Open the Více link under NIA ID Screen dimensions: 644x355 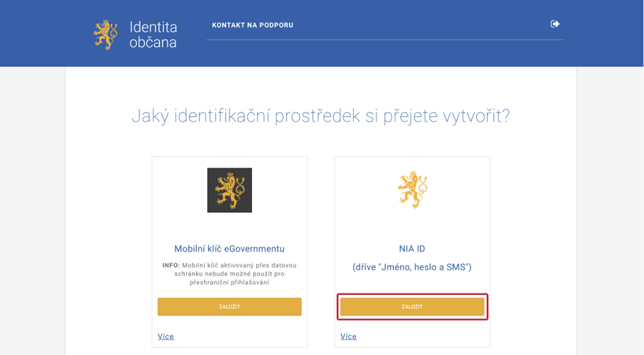point(348,337)
